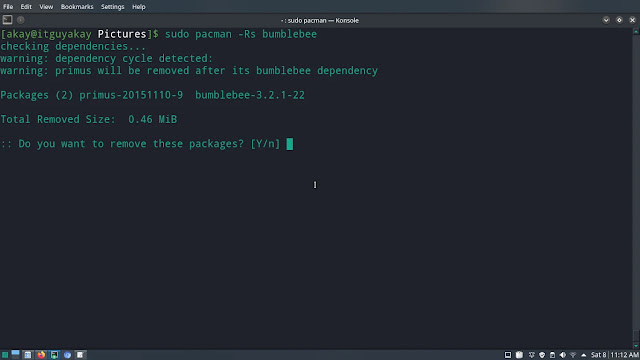Click the 'primus-20151110-9' package name
The width and height of the screenshot is (640, 360).
tap(131, 95)
